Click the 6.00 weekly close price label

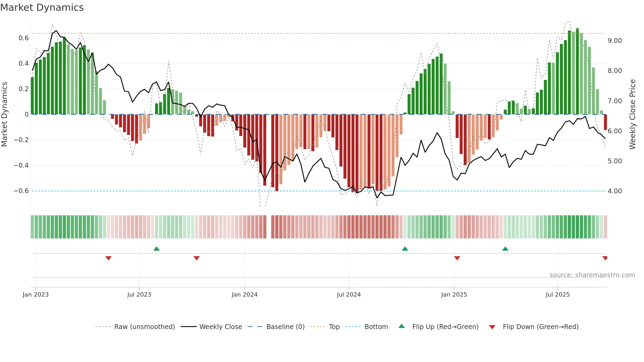pos(615,131)
